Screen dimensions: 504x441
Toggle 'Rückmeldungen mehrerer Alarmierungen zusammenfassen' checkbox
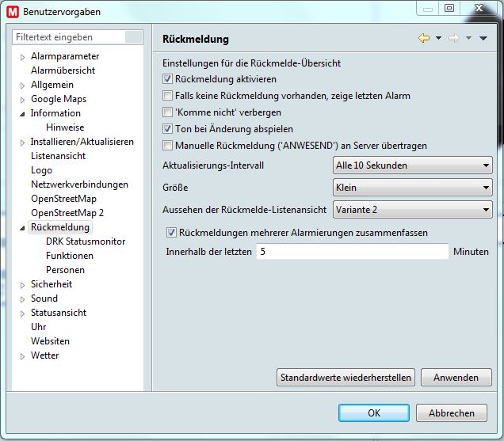(x=172, y=233)
